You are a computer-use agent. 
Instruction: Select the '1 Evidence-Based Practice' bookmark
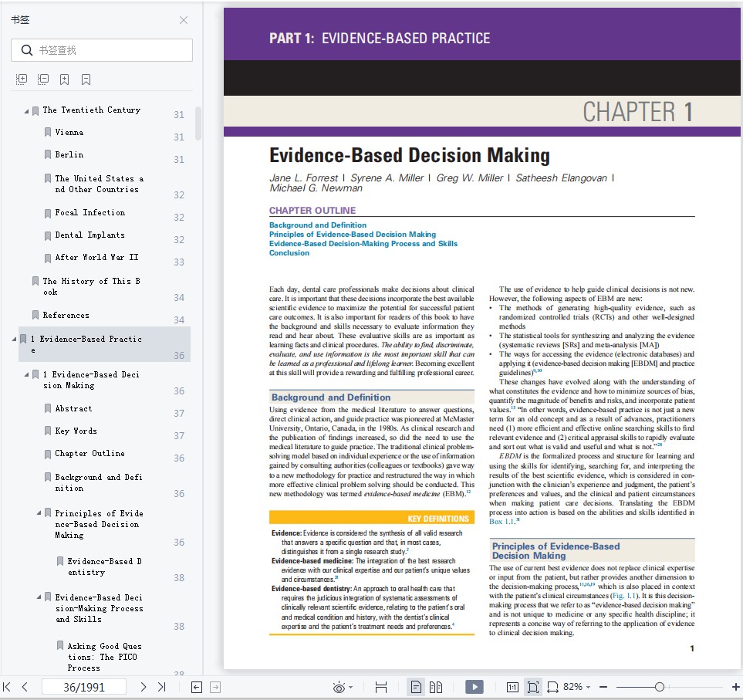[104, 344]
